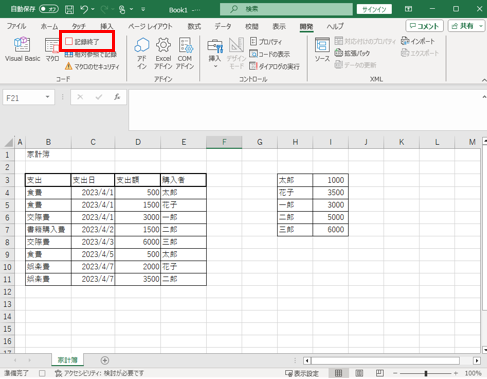The height and width of the screenshot is (379, 487).
Task: Click the Comments (コメント) button
Action: tap(424, 26)
